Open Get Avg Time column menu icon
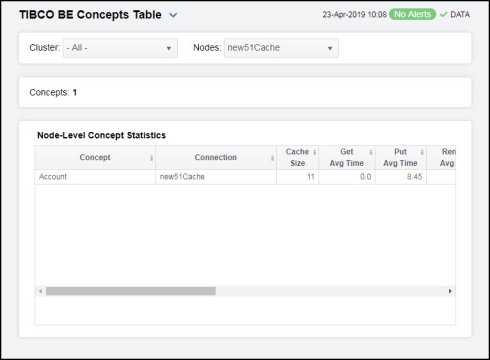This screenshot has height=360, width=490. point(371,152)
